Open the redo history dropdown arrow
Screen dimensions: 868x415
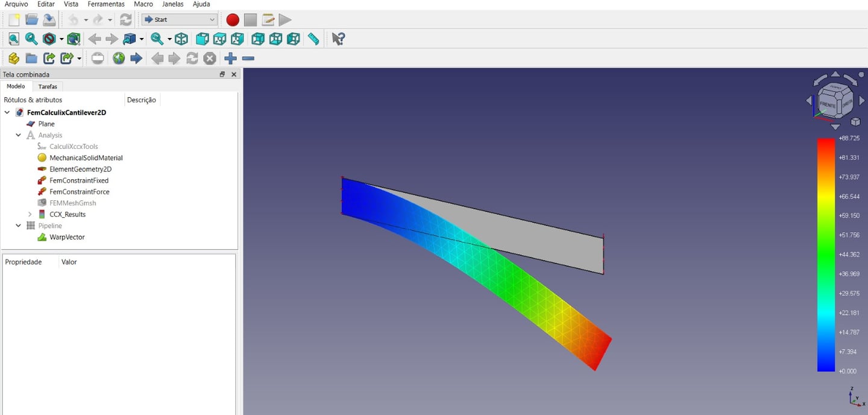pos(110,20)
